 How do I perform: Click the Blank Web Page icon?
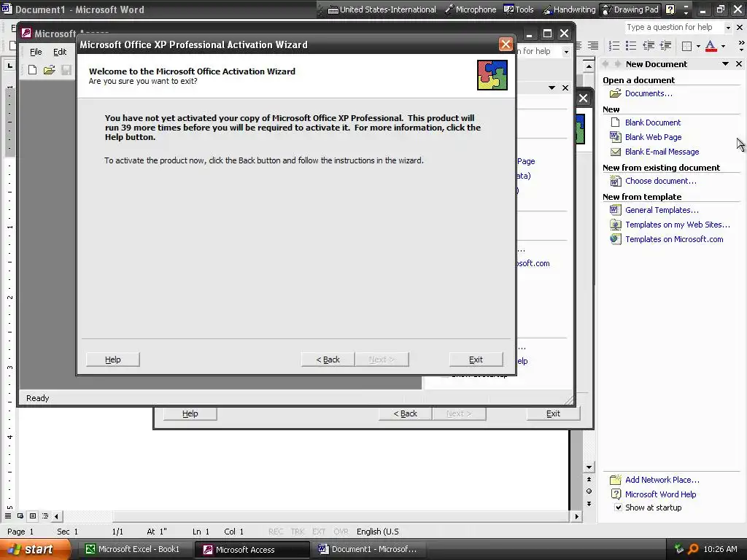click(x=616, y=137)
